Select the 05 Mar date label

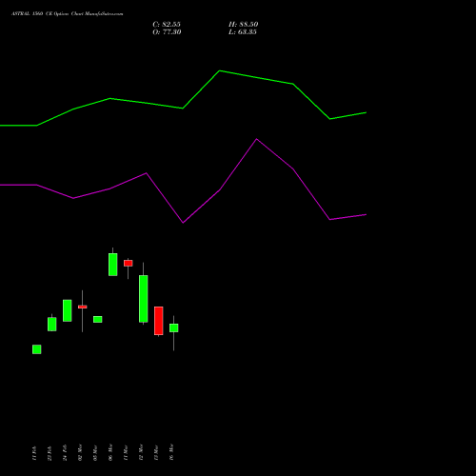[x=95, y=452]
